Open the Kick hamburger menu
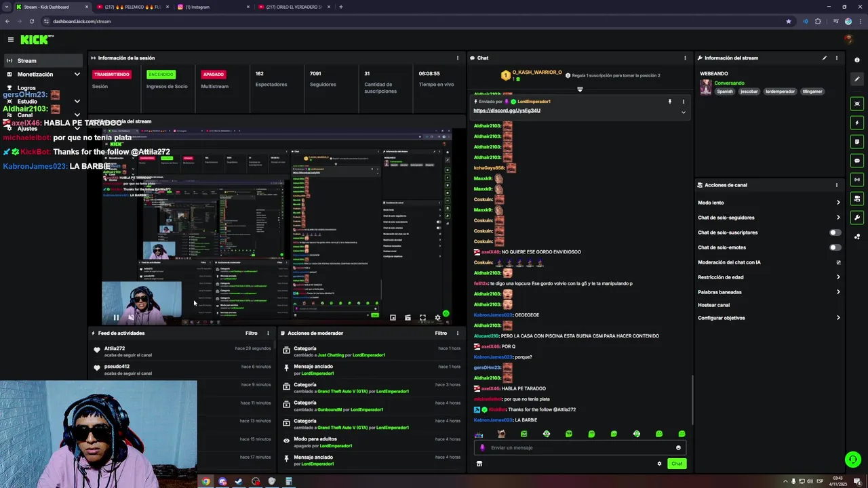Screen dimensions: 868x488 click(x=10, y=40)
